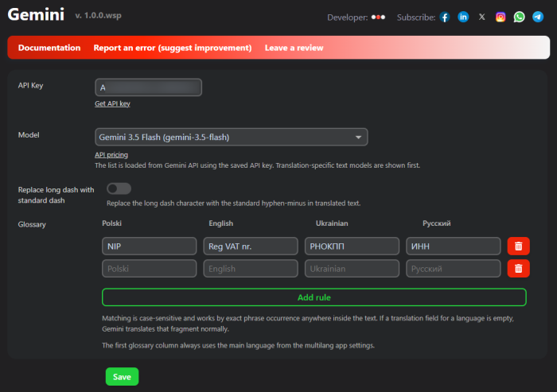Click the Subscribe: label text
This screenshot has height=392, width=557.
coord(416,17)
